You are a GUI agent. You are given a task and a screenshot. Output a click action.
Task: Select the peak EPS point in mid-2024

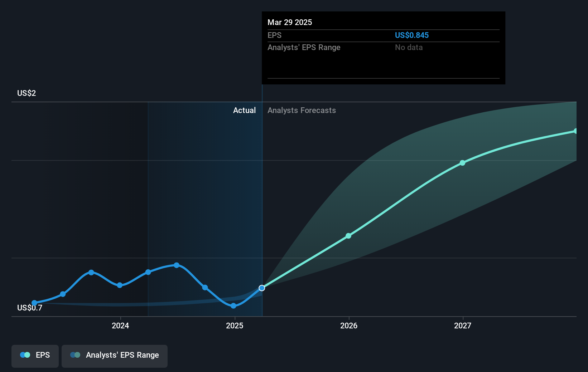177,265
